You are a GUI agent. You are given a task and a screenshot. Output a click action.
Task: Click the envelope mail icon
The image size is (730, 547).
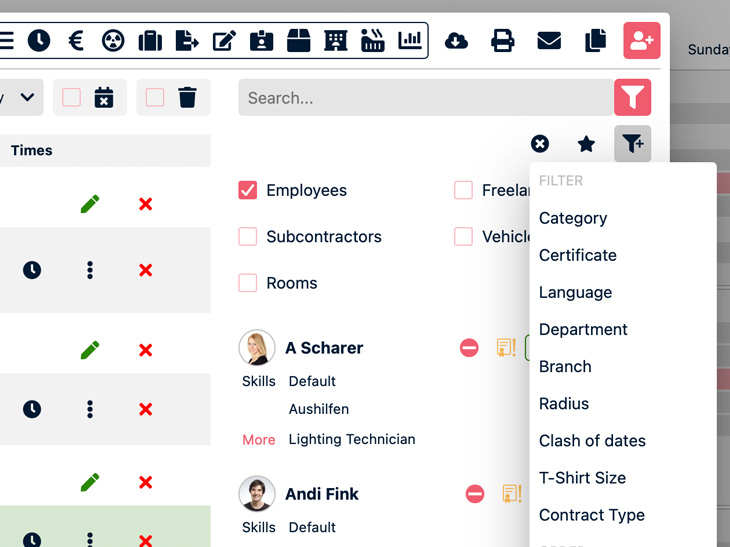tap(549, 41)
